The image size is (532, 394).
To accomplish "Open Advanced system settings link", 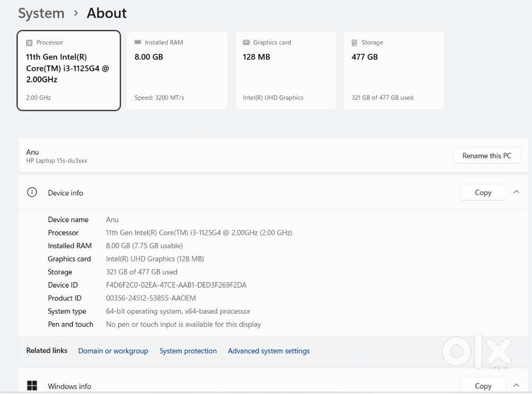I will click(x=269, y=351).
